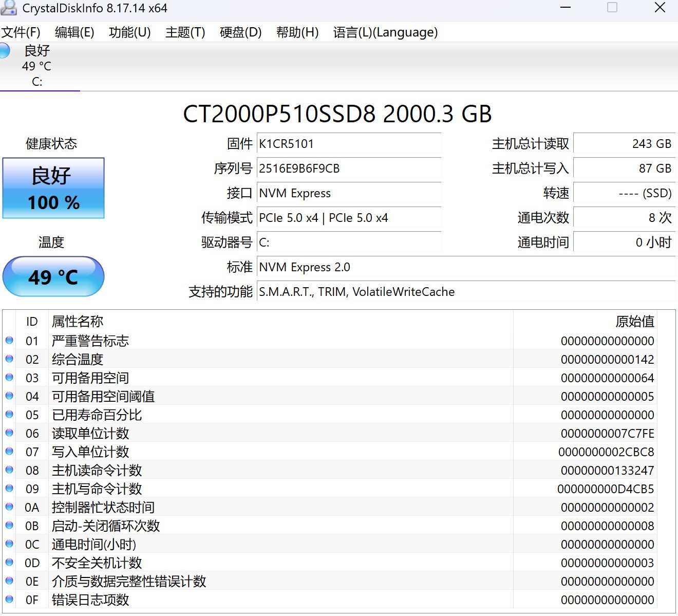Click the blue status dot beside 可用备用空间
Image resolution: width=678 pixels, height=616 pixels.
pyautogui.click(x=9, y=377)
